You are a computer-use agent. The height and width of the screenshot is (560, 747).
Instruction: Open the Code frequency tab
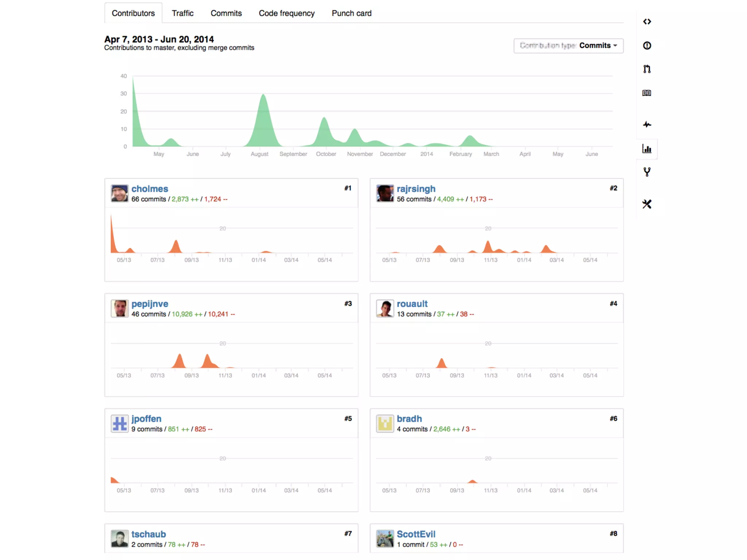(x=286, y=13)
